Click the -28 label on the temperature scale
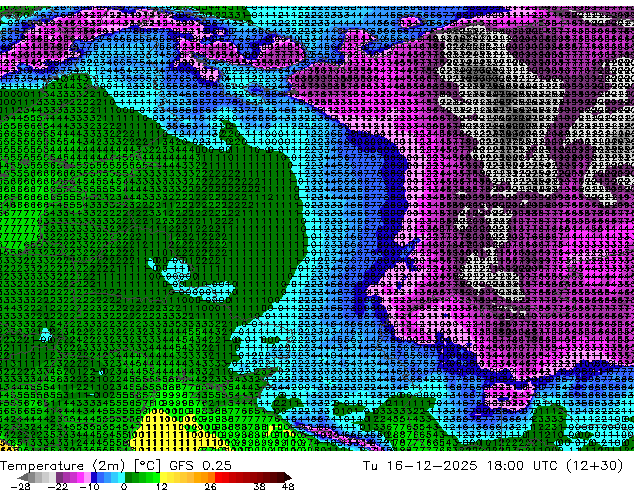The width and height of the screenshot is (634, 490). click(20, 486)
